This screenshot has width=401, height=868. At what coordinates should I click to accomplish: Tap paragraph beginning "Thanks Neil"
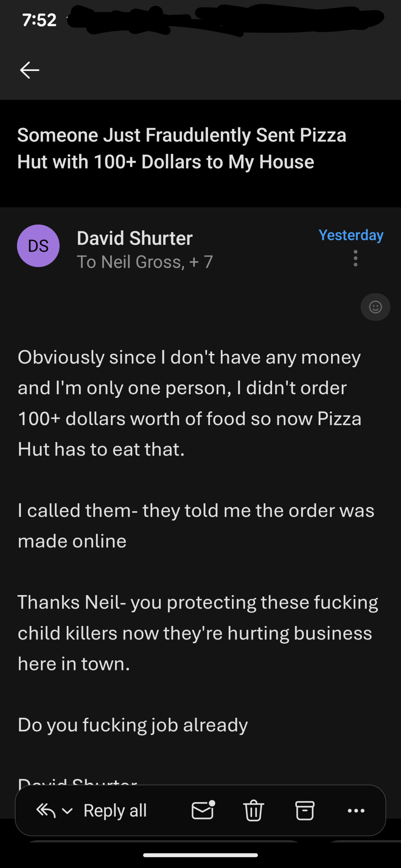click(x=198, y=633)
